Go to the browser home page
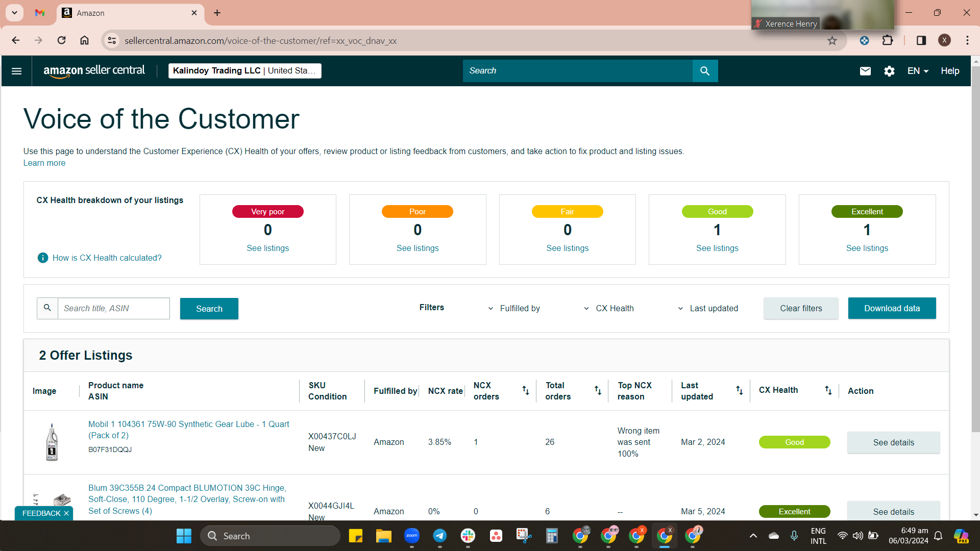This screenshot has width=980, height=551. click(x=84, y=40)
